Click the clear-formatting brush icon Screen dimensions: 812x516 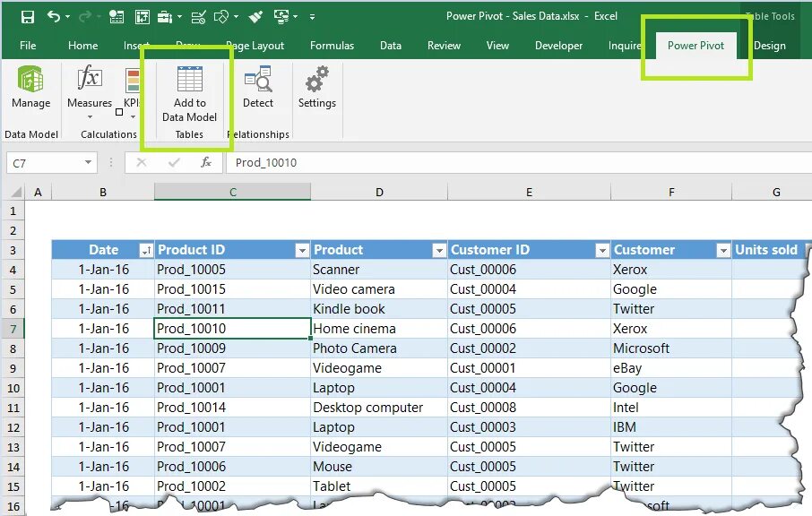pyautogui.click(x=255, y=16)
